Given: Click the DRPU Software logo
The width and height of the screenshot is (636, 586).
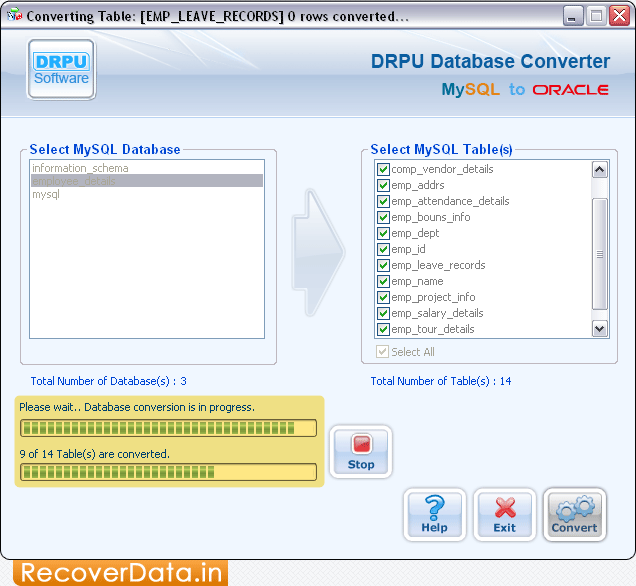Looking at the screenshot, I should [x=61, y=69].
